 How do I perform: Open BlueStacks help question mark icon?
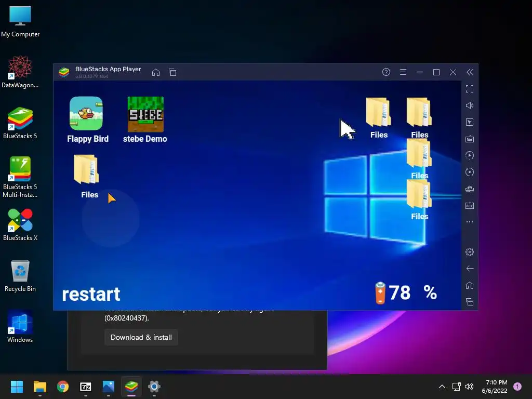tap(386, 72)
